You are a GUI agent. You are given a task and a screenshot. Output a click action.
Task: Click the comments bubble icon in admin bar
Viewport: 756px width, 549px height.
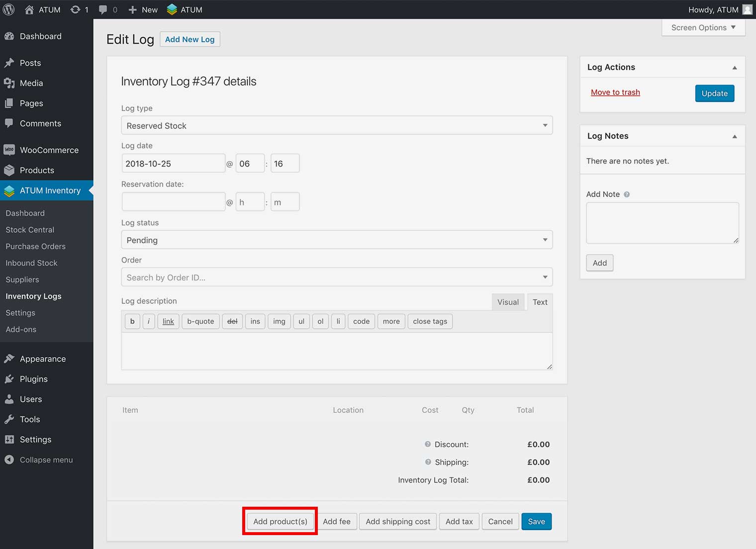pyautogui.click(x=103, y=9)
